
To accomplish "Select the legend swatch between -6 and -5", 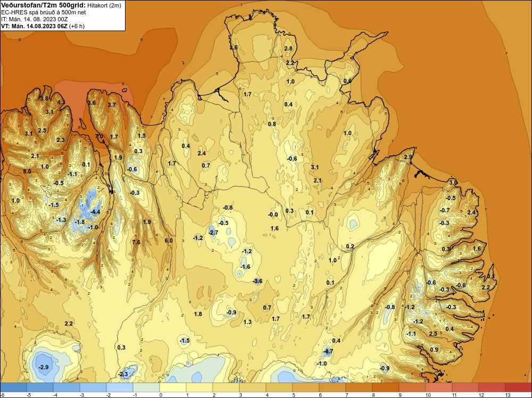I will [13, 387].
